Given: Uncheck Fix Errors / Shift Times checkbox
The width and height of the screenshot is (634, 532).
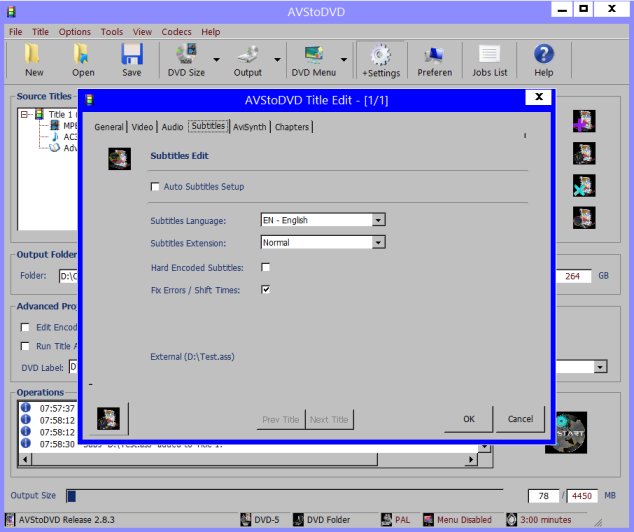Looking at the screenshot, I should (266, 290).
